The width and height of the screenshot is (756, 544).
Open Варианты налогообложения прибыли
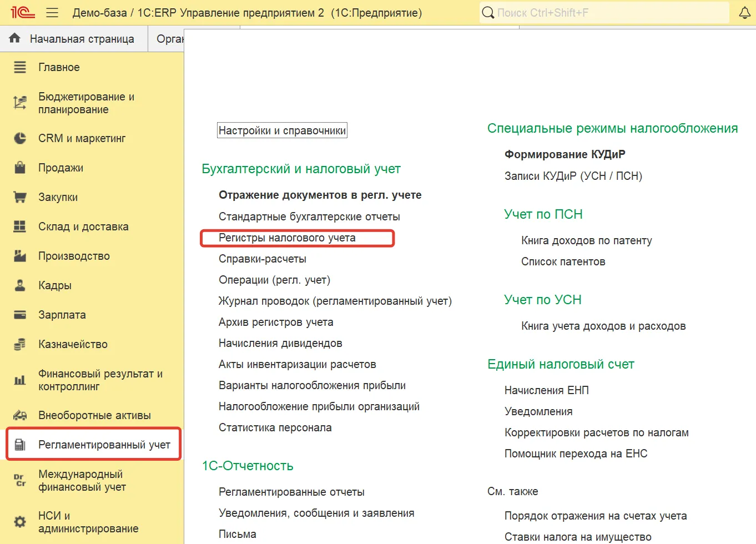click(x=312, y=385)
